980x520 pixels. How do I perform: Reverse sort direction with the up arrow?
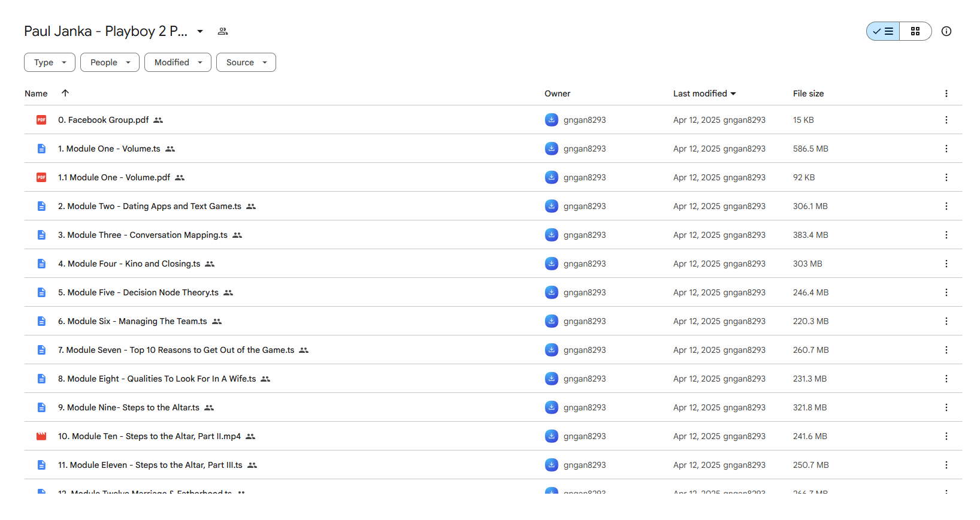point(65,93)
